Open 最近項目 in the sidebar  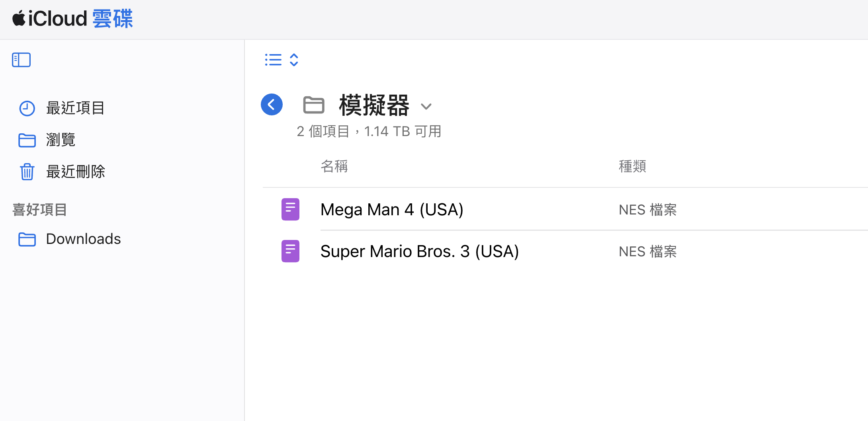(75, 108)
